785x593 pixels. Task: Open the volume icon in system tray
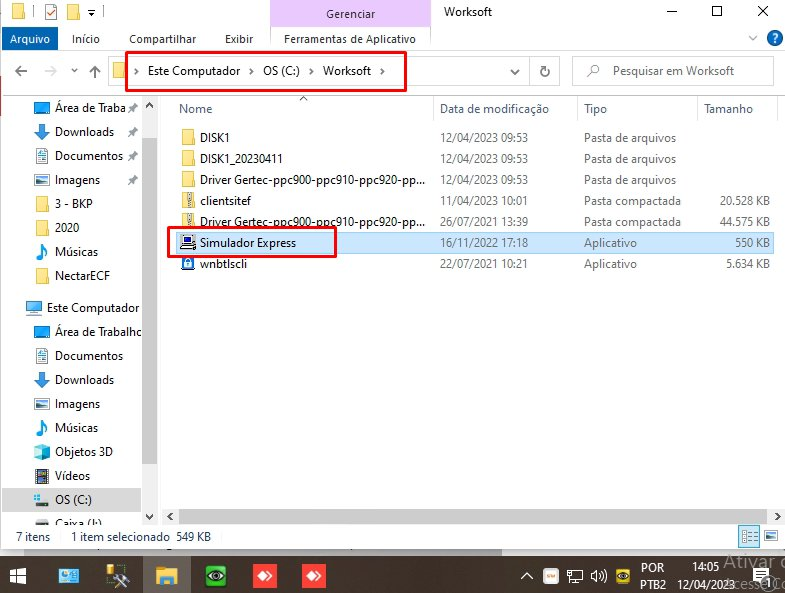tap(599, 576)
